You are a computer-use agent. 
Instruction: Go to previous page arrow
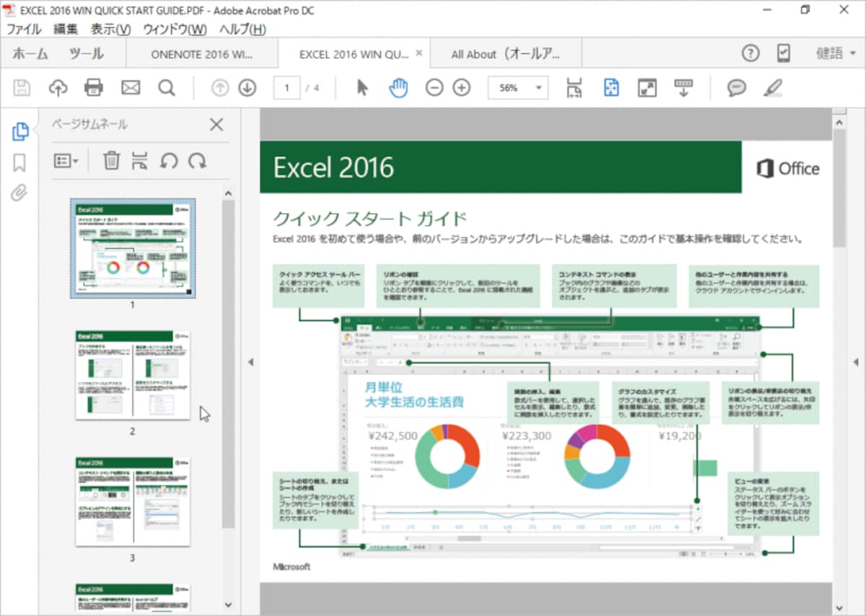220,88
